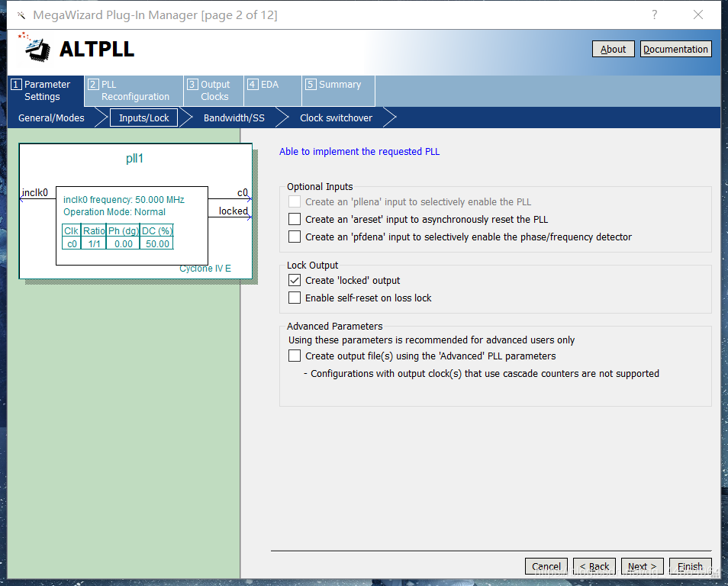This screenshot has height=586, width=728.
Task: Close the MegaWizard window
Action: [697, 14]
